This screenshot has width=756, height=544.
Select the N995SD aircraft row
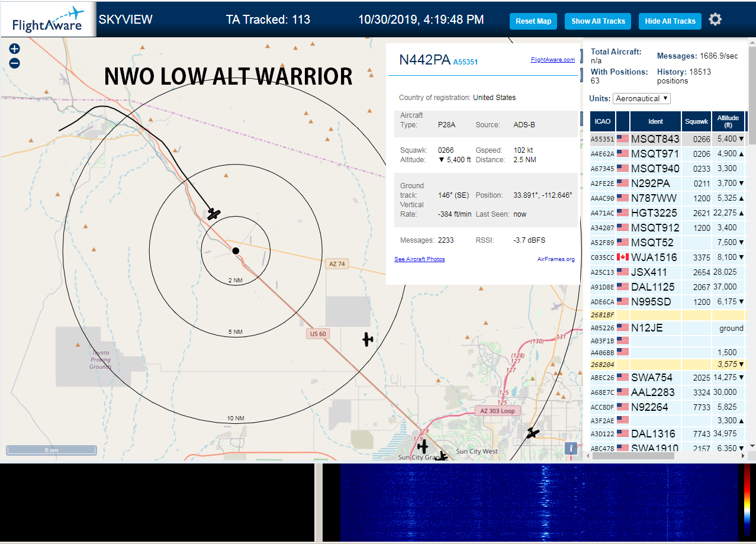tap(668, 302)
